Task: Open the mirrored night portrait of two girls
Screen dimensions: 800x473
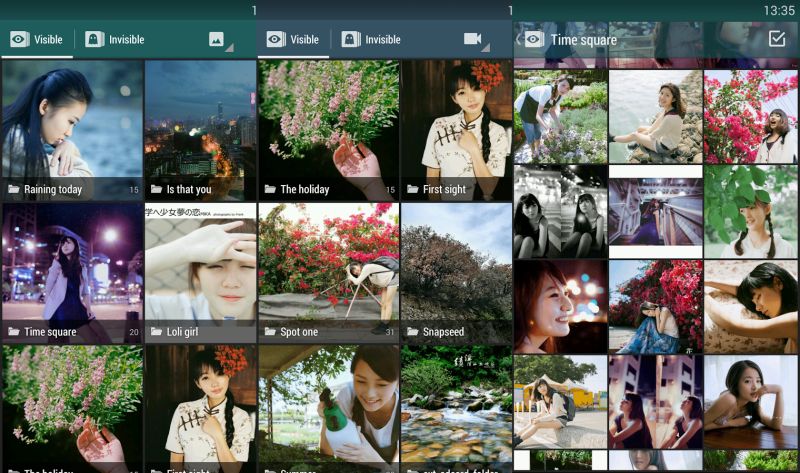Action: pyautogui.click(x=656, y=402)
